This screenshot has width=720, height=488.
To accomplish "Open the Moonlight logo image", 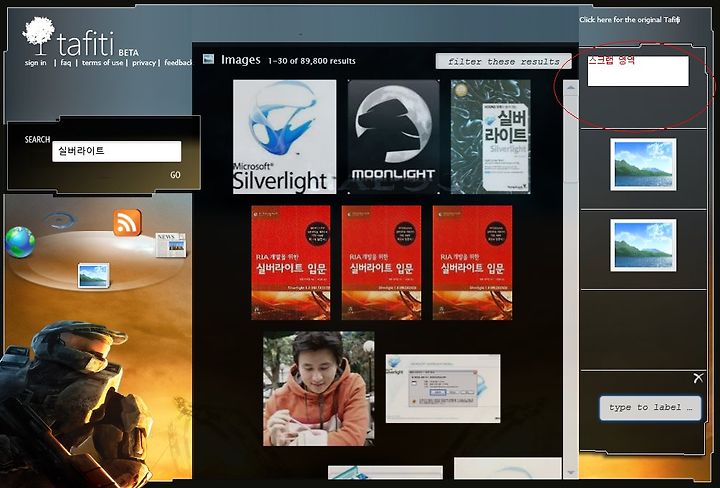I will click(394, 137).
